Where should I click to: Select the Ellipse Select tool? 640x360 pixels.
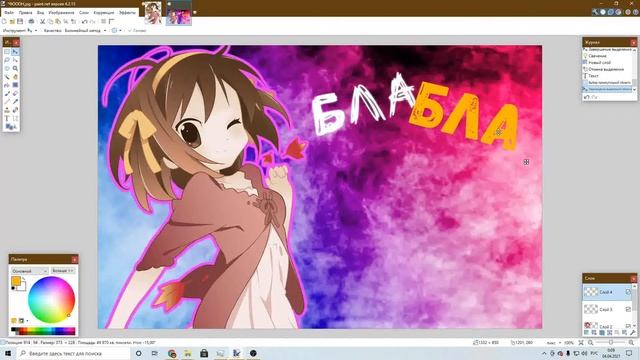[x=7, y=68]
